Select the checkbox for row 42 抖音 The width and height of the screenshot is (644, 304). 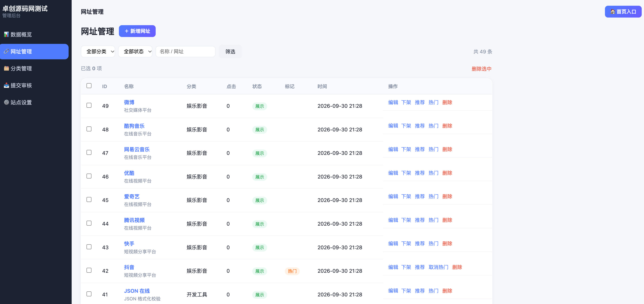[89, 270]
